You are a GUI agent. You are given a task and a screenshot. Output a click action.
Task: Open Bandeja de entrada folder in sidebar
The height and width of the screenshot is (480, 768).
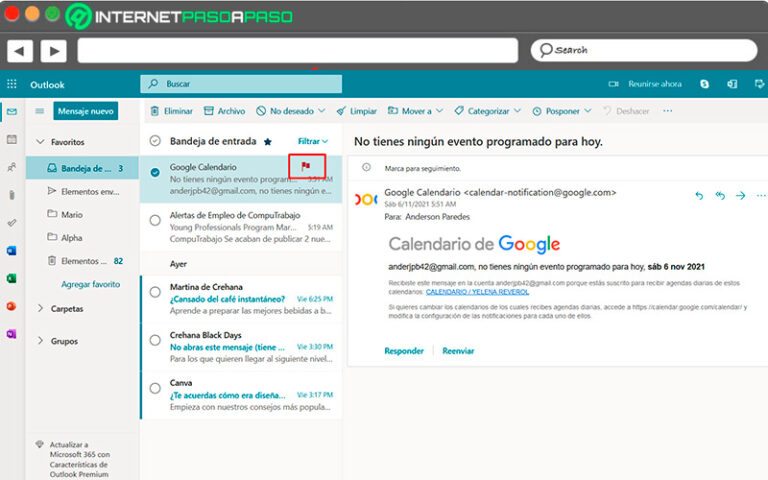point(82,168)
